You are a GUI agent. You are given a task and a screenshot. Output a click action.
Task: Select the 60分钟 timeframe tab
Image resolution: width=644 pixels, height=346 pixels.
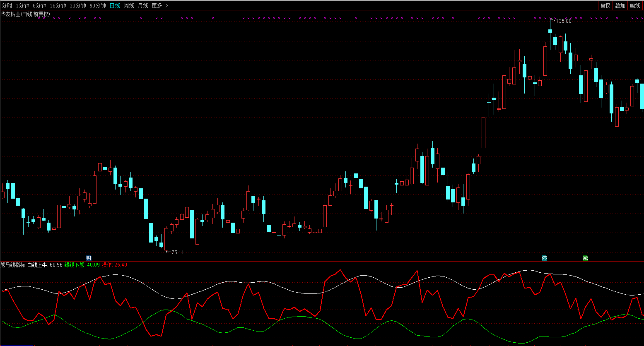click(x=98, y=5)
